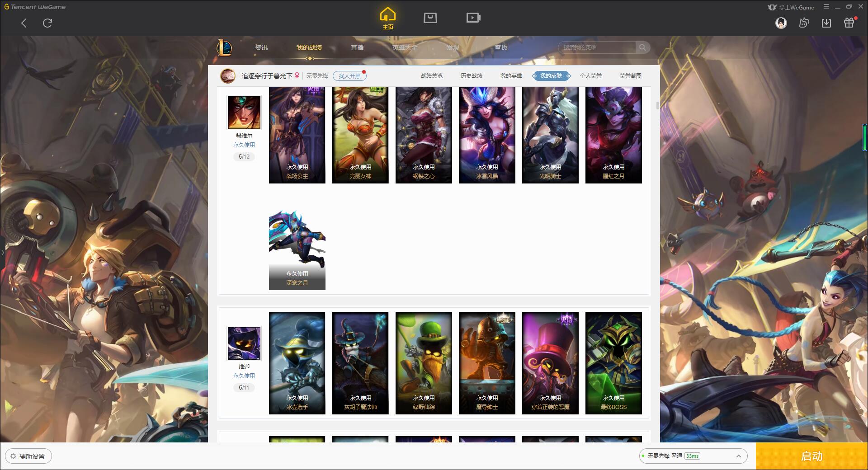This screenshot has height=470, width=868.
Task: Click 永久使用 link under 维迦
Action: [x=244, y=376]
